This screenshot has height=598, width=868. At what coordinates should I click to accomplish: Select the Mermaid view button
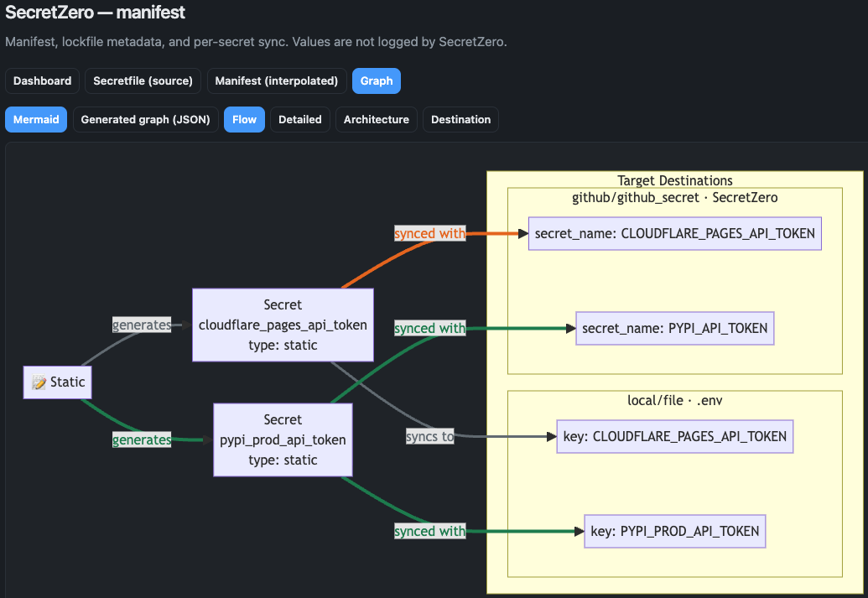(35, 119)
